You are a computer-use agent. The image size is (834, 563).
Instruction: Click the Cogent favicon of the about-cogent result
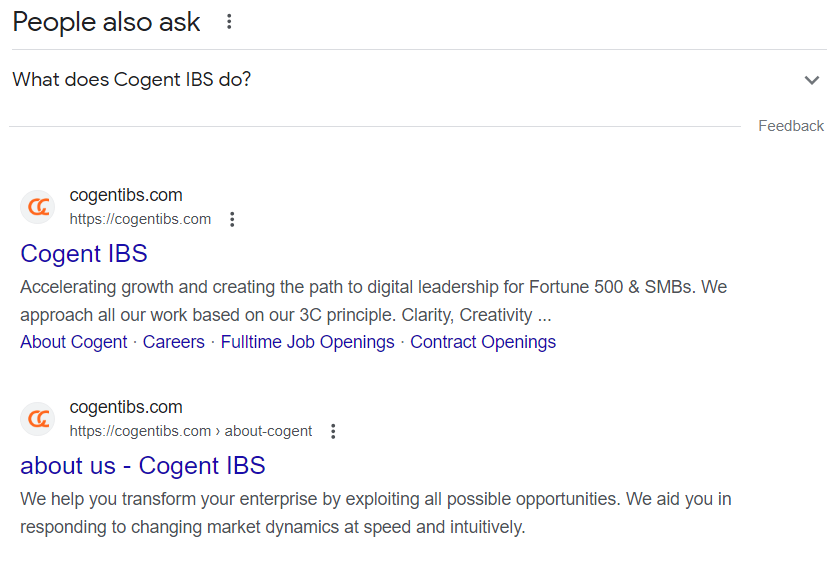click(x=38, y=419)
